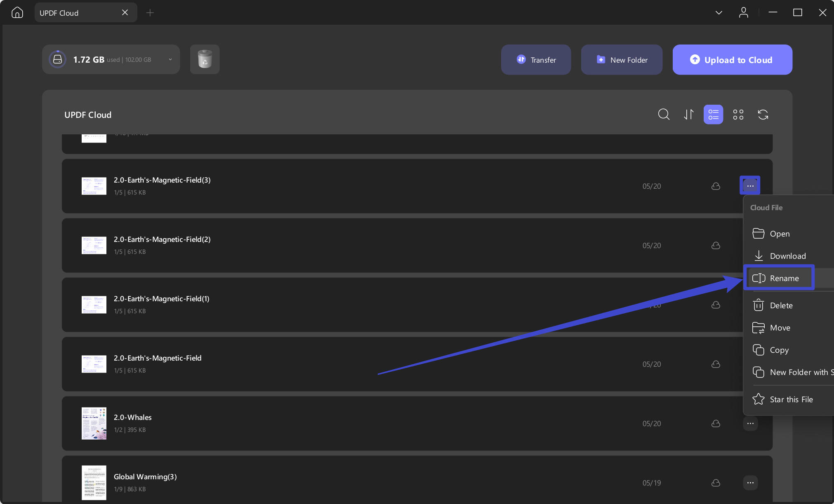
Task: Choose Rename from context menu
Action: 789,278
